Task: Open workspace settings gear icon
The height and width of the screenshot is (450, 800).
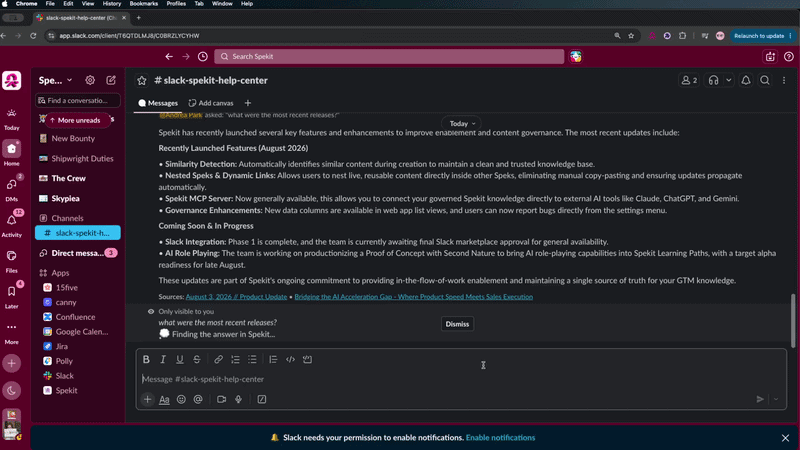Action: coord(90,80)
